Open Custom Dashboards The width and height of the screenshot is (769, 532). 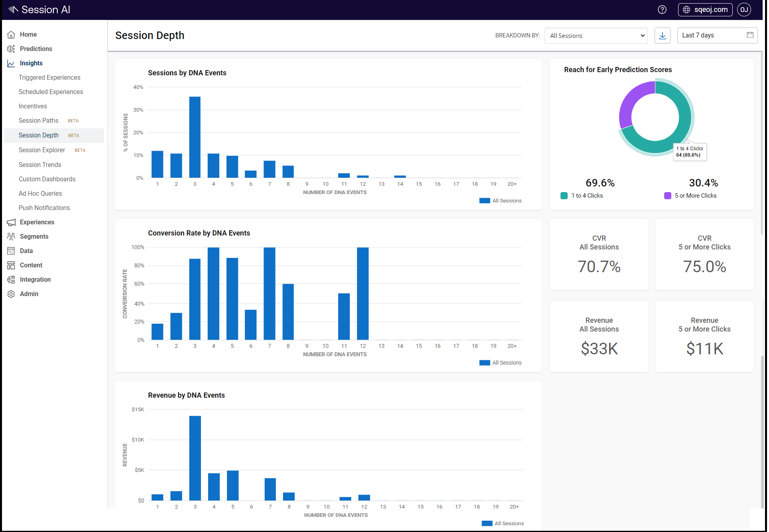click(x=47, y=179)
